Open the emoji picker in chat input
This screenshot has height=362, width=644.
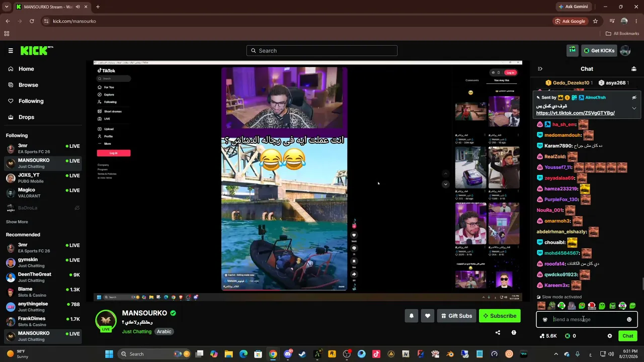(629, 319)
